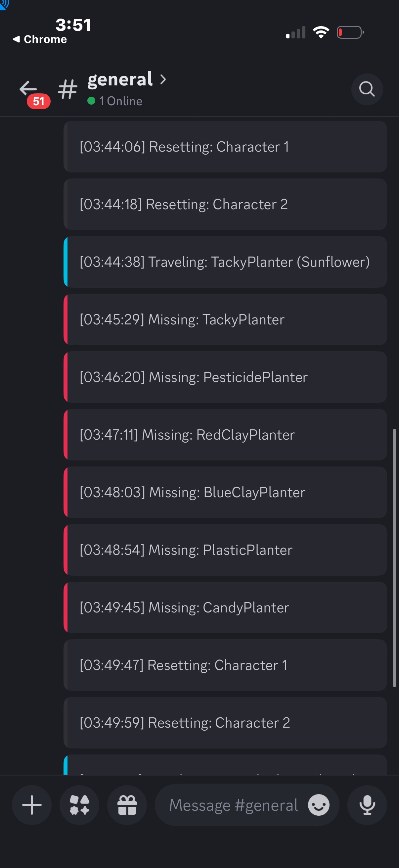
Task: Tap the Missing: PesticidePlanter message
Action: tap(225, 377)
